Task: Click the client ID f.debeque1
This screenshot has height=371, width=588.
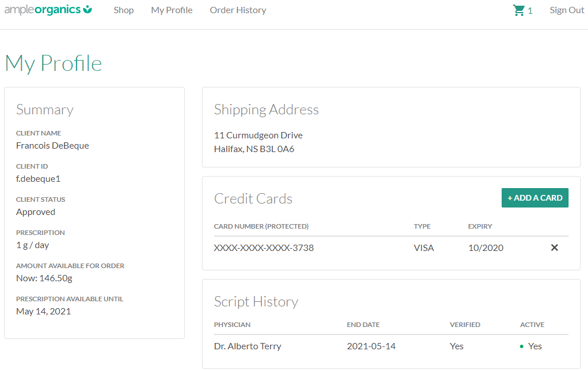Action: coord(38,179)
